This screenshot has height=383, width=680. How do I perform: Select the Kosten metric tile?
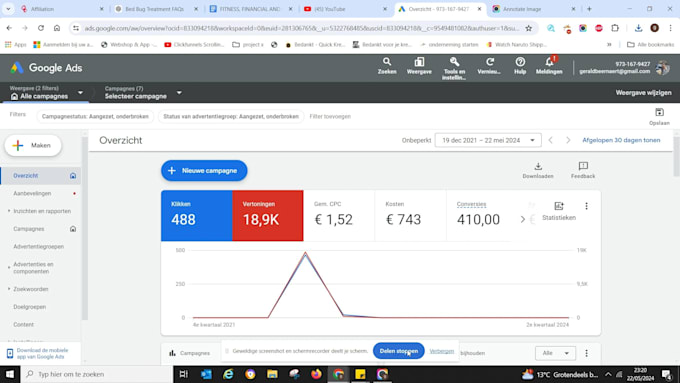click(x=410, y=216)
